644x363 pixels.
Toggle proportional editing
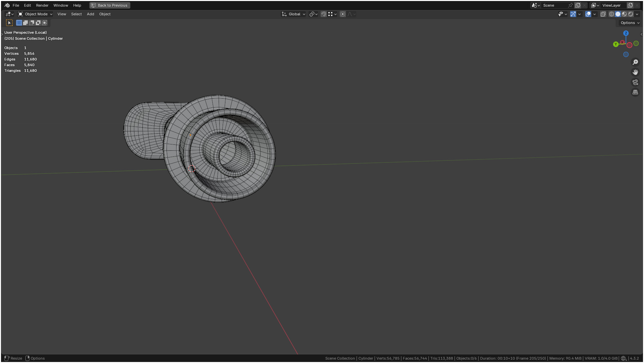click(343, 14)
